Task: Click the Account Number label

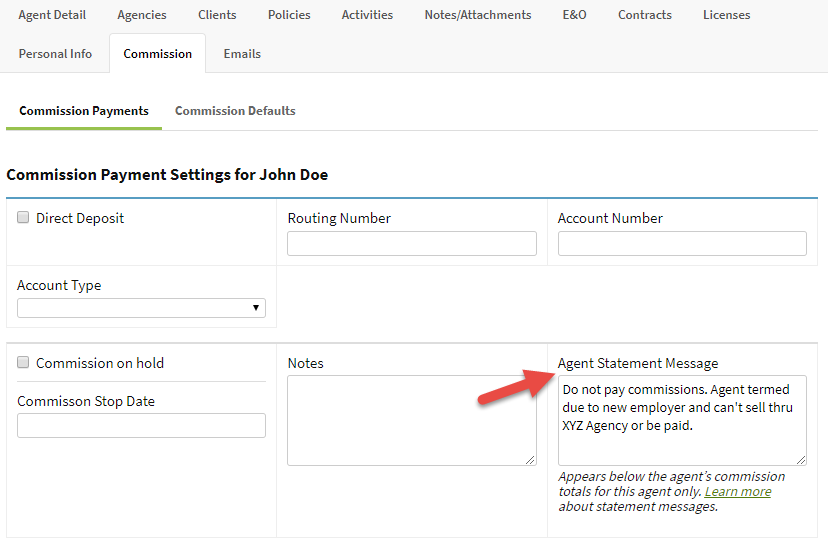Action: 610,218
